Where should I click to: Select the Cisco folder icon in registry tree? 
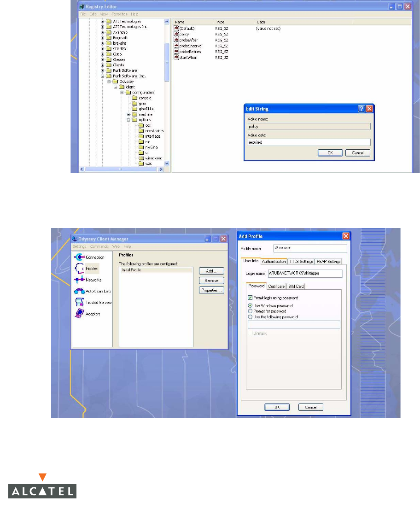click(x=109, y=54)
